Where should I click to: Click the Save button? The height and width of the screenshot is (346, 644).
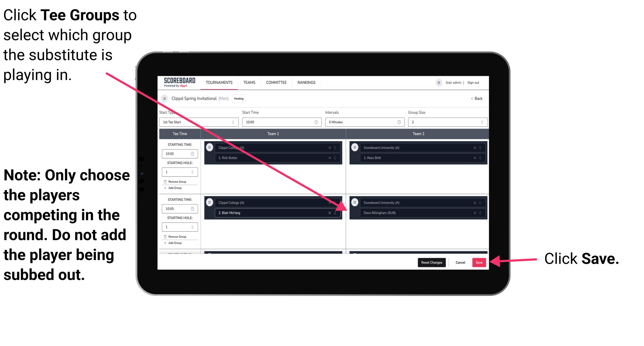point(479,262)
